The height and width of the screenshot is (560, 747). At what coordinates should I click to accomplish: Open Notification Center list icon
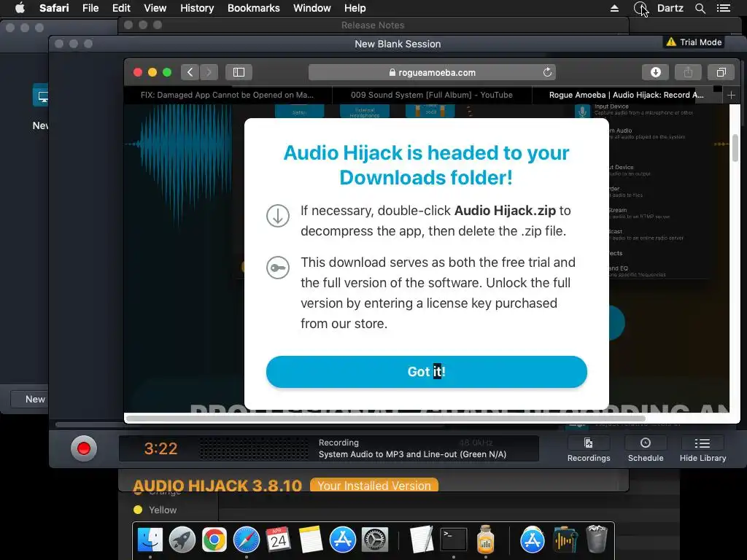click(724, 8)
